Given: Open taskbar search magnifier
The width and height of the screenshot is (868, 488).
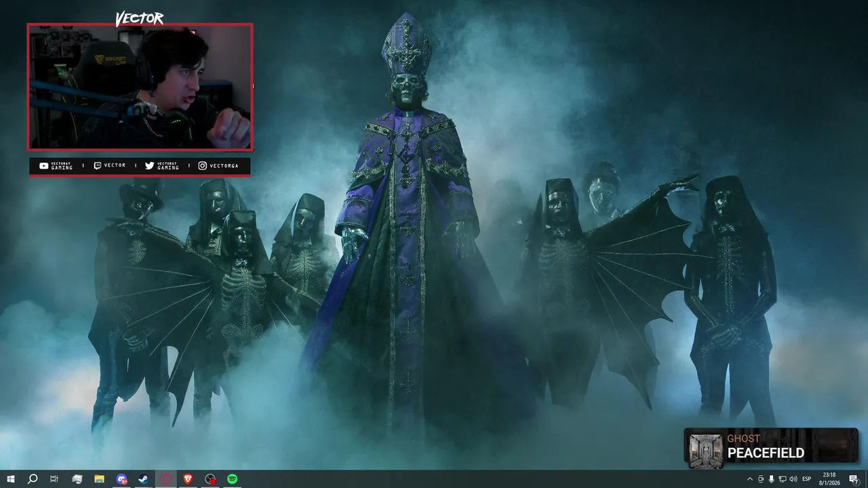Looking at the screenshot, I should [x=32, y=479].
